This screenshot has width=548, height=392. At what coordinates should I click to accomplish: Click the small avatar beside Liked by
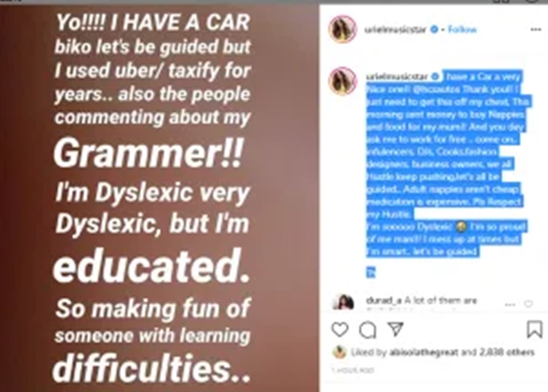[339, 352]
